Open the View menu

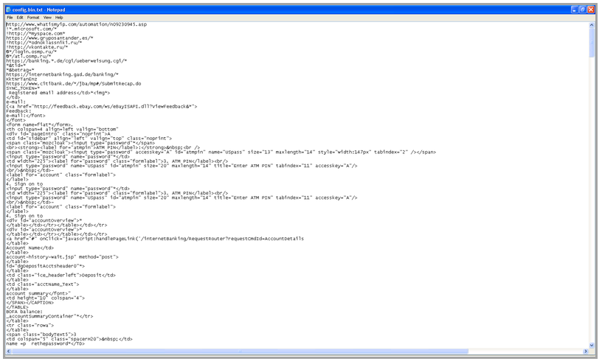point(47,17)
